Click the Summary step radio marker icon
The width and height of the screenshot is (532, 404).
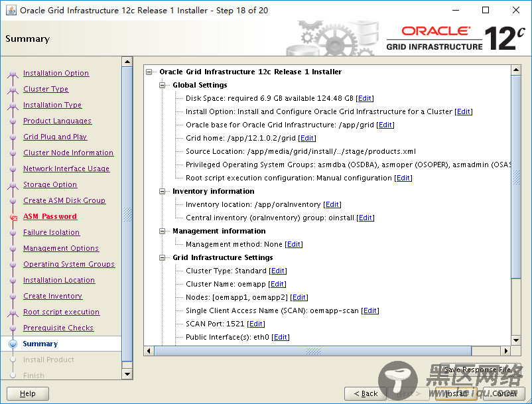point(13,344)
